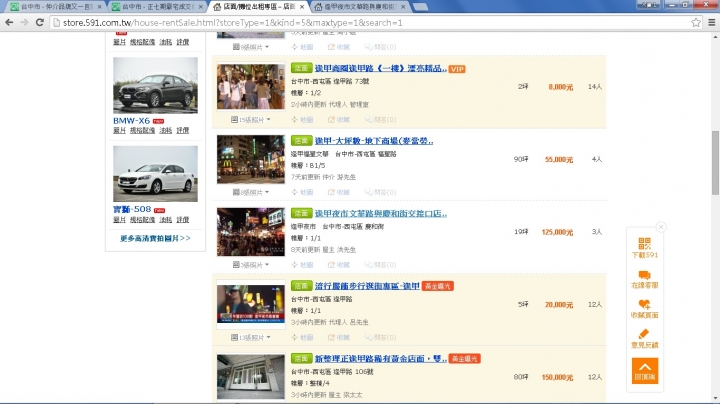Screen dimensions: 720x404
Task: Click the browser forward arrow
Action: click(24, 22)
